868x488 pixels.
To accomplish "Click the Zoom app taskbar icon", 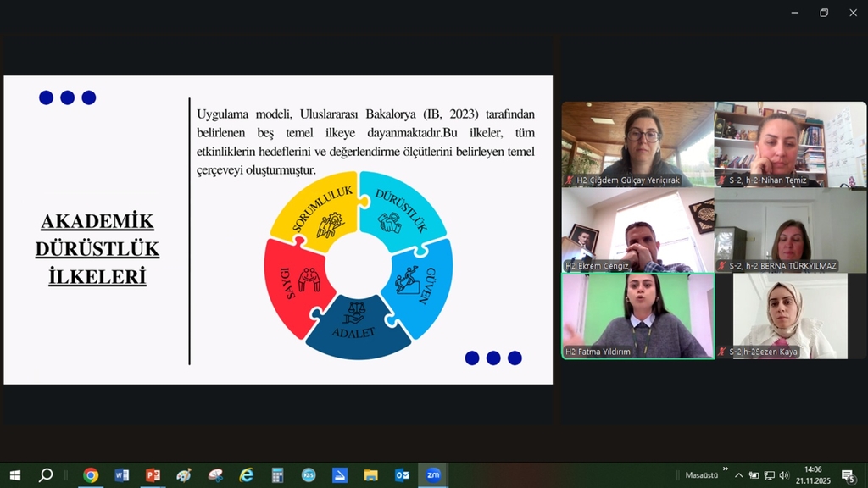I will click(x=433, y=475).
